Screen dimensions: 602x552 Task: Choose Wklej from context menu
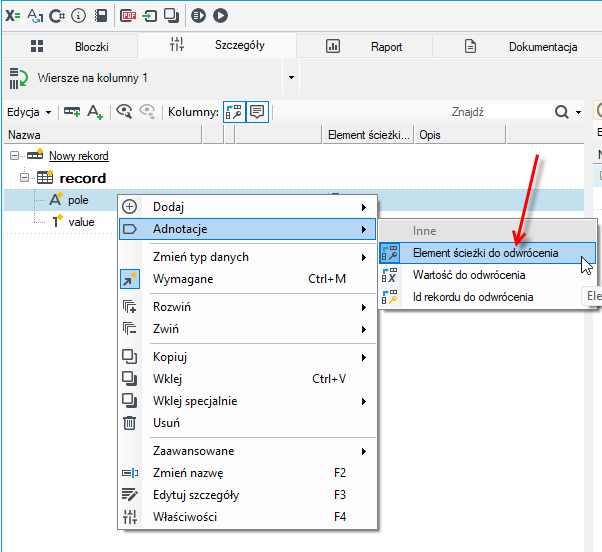click(247, 379)
